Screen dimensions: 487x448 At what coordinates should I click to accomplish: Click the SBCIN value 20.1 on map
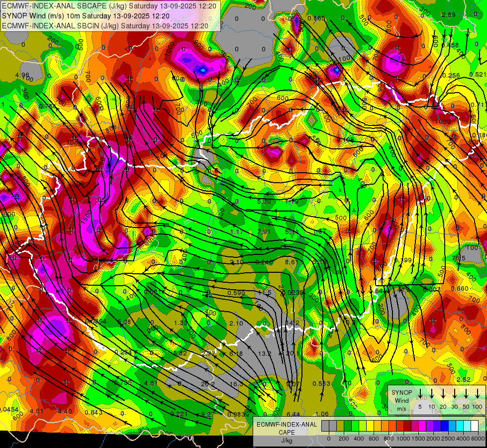pos(293,353)
